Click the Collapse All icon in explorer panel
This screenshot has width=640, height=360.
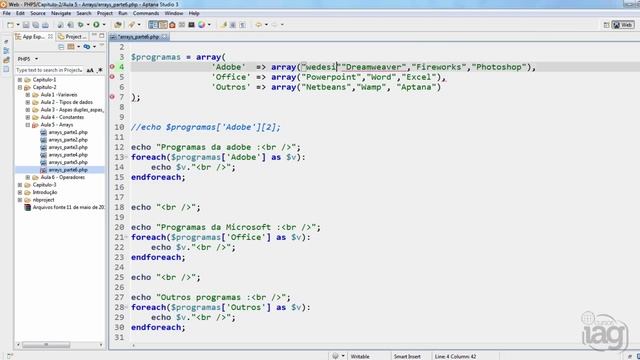[x=61, y=47]
